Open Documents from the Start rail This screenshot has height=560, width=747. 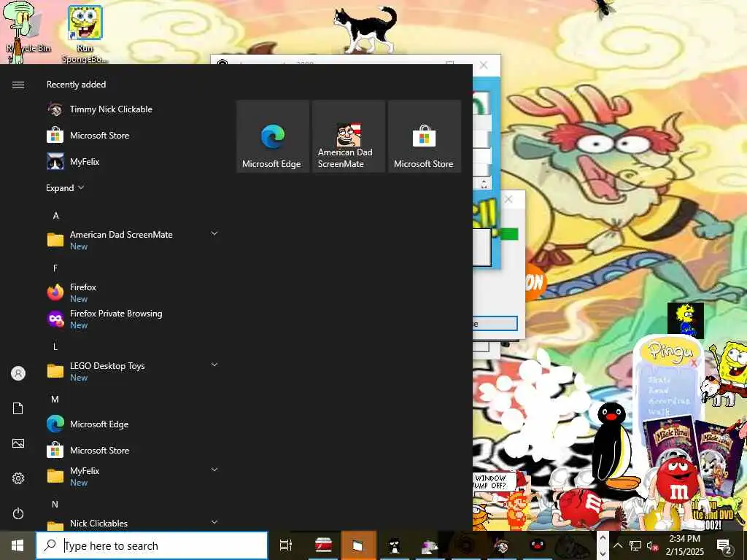coord(18,408)
